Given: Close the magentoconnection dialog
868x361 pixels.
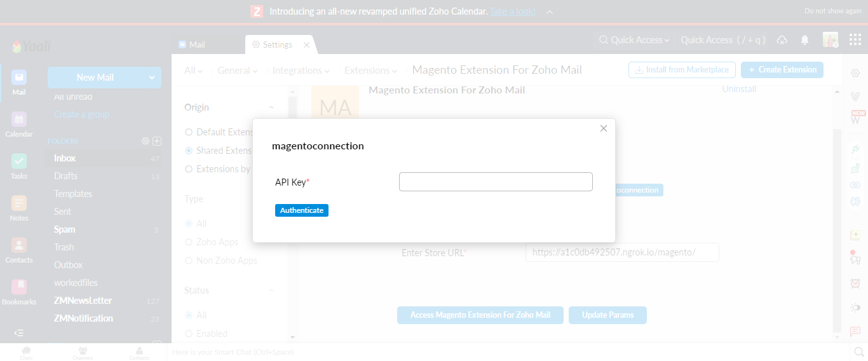Looking at the screenshot, I should [x=604, y=128].
